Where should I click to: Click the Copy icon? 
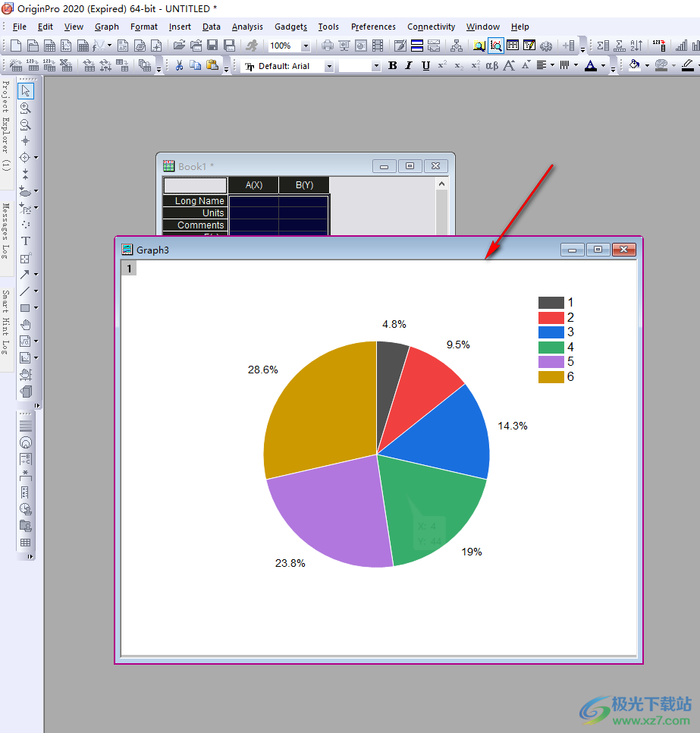click(x=196, y=65)
